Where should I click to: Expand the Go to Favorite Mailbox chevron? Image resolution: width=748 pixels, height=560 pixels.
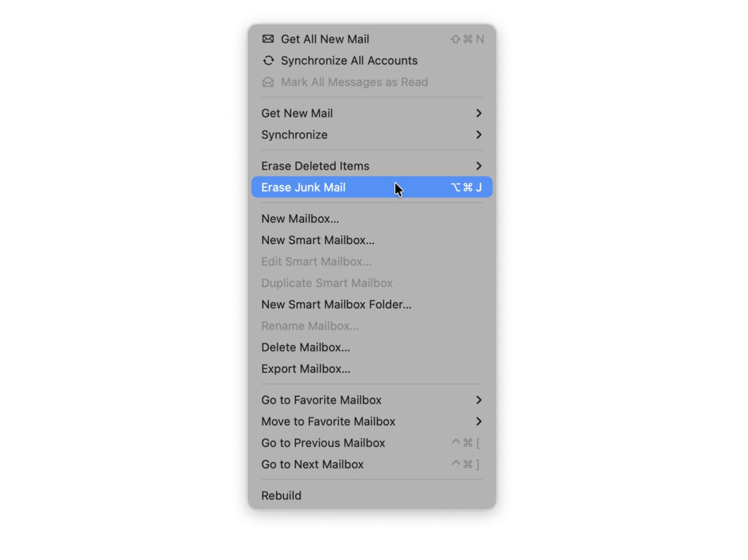pyautogui.click(x=479, y=400)
